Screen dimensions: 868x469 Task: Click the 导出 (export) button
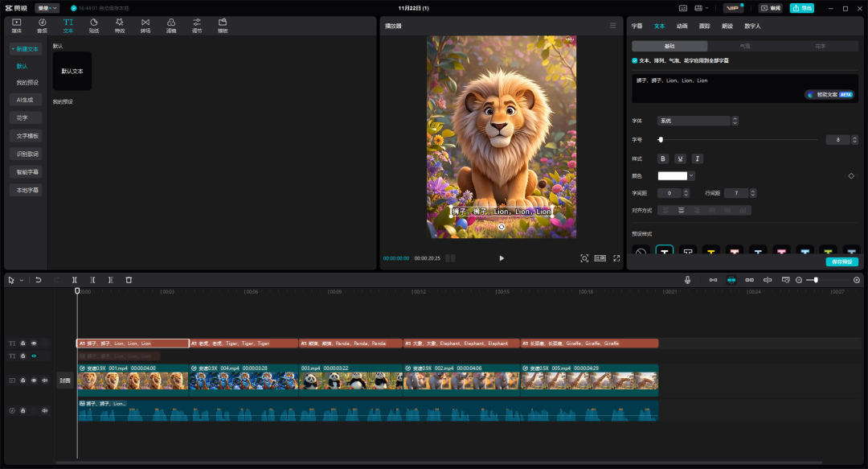tap(801, 8)
